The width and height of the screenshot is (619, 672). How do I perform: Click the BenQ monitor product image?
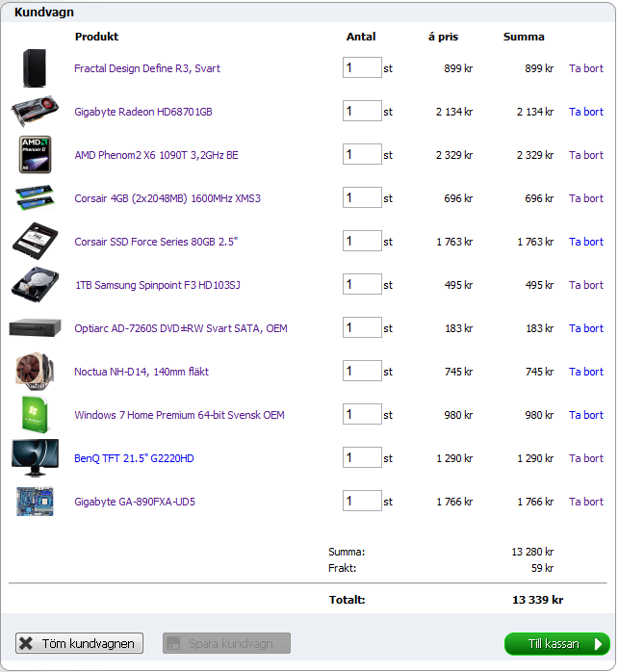tap(35, 457)
